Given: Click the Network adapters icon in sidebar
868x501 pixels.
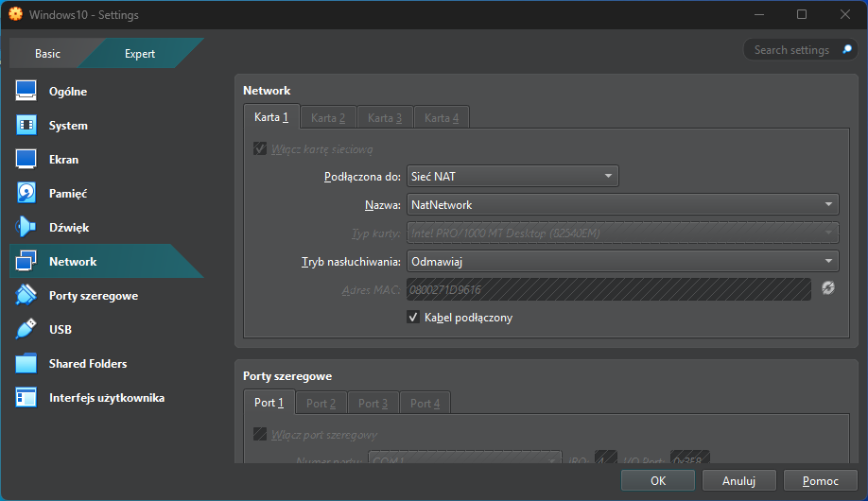Looking at the screenshot, I should point(26,261).
